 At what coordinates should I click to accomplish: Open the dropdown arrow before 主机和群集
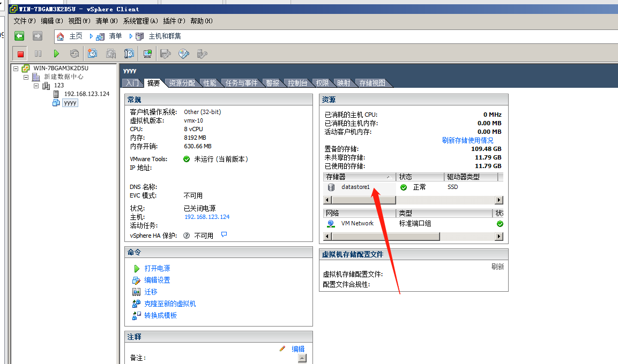point(131,36)
